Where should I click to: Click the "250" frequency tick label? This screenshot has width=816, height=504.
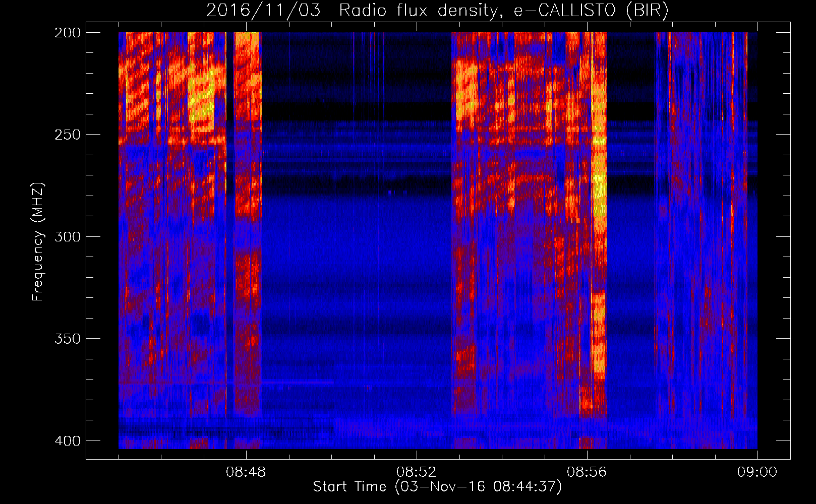point(67,135)
